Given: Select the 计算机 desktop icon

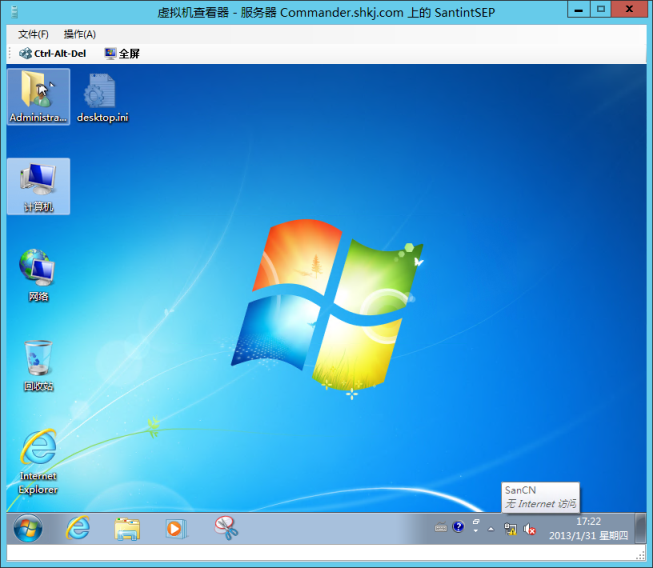Looking at the screenshot, I should [x=38, y=186].
